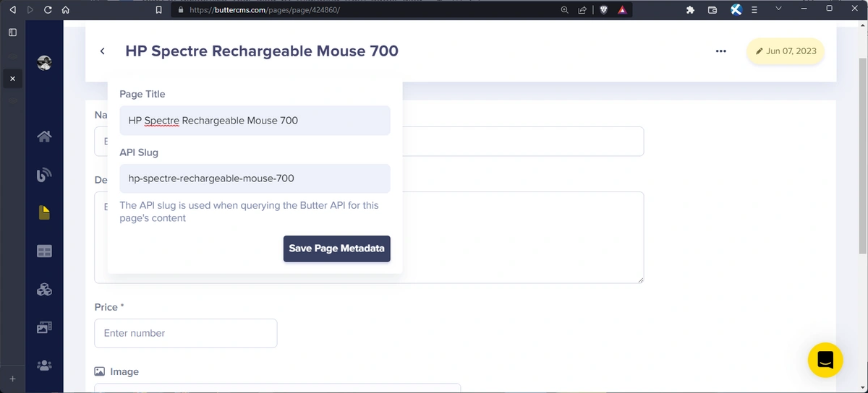The height and width of the screenshot is (393, 868).
Task: Close the vertical tab with X
Action: click(12, 78)
